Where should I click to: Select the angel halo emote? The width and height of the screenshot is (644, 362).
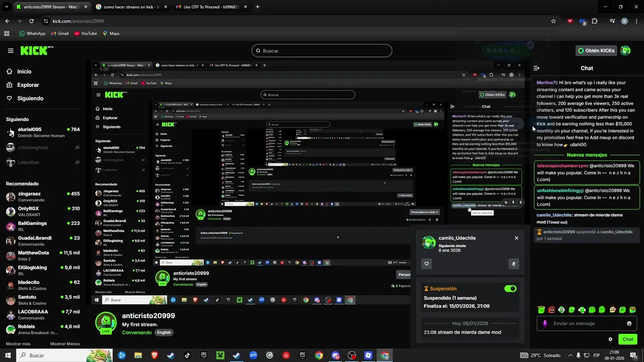pos(541,310)
